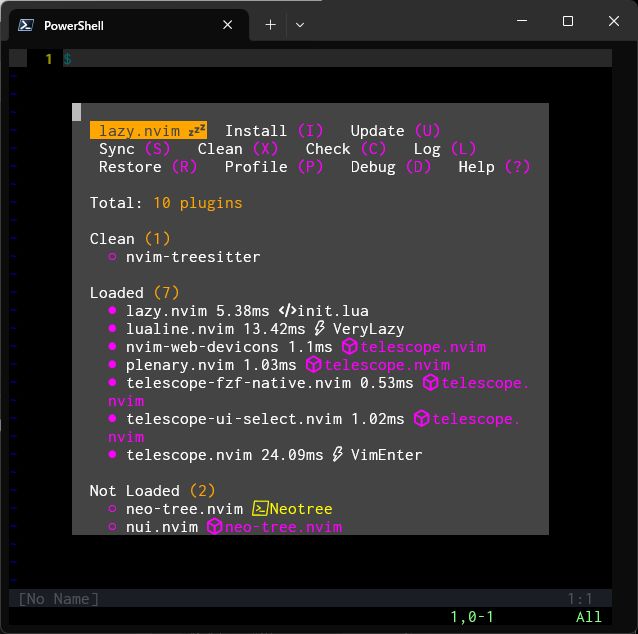Open the Log (L) view
638x634 pixels.
[x=444, y=149]
